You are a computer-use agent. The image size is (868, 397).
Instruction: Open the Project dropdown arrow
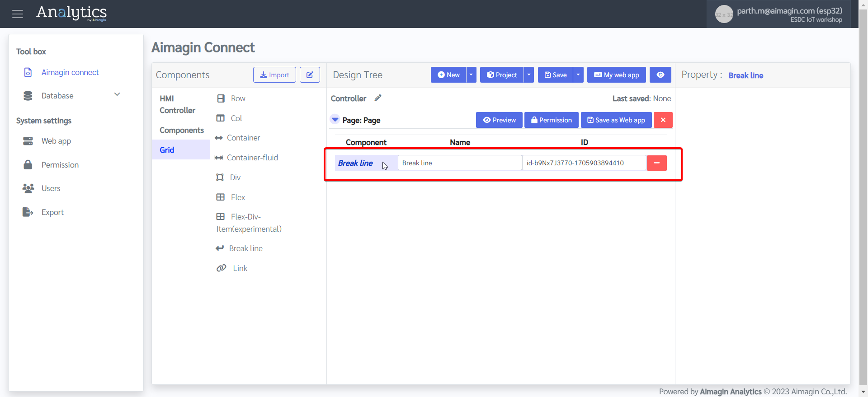529,75
